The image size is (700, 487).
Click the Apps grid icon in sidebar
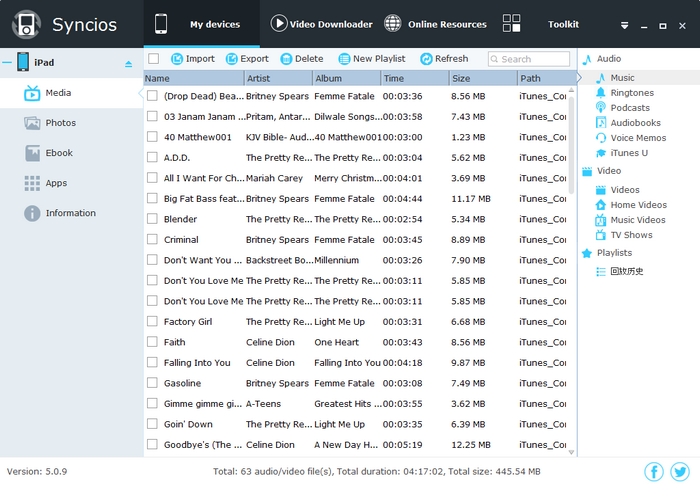(x=32, y=183)
